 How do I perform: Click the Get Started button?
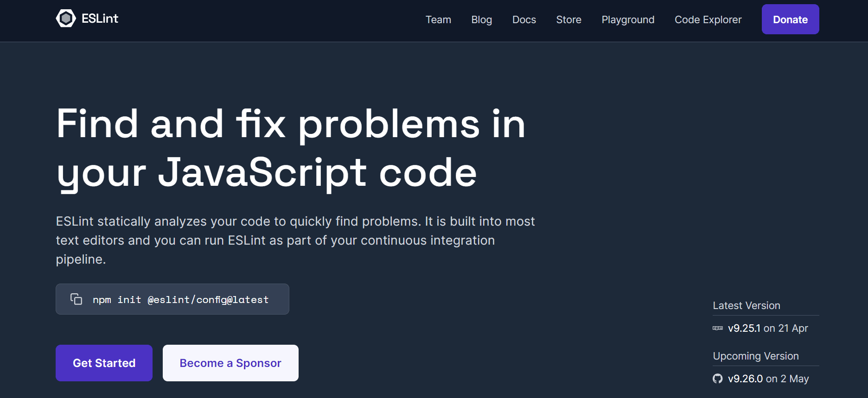click(104, 363)
